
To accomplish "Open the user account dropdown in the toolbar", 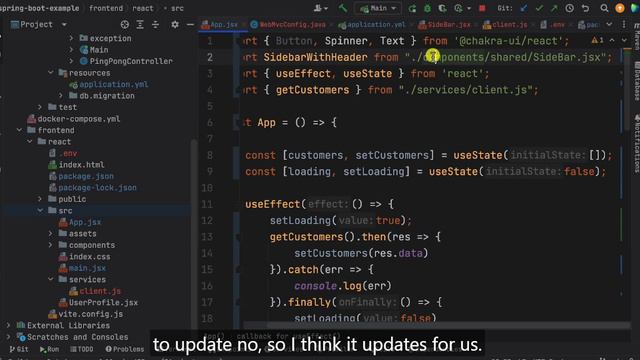I will pyautogui.click(x=320, y=8).
